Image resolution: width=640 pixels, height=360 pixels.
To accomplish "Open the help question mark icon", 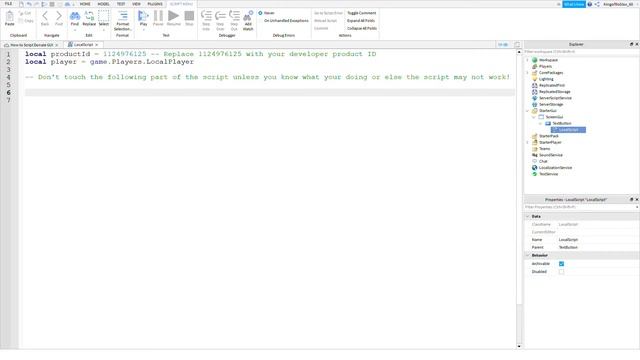I will 589,4.
